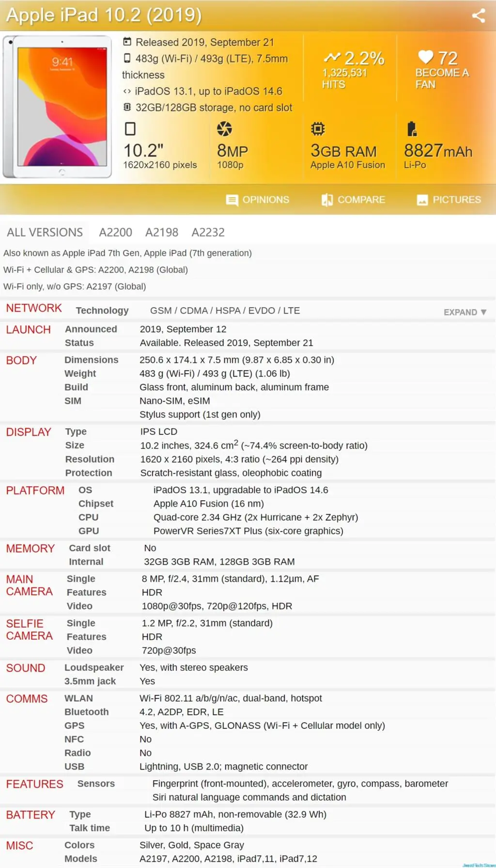
Task: Click the 1,325,531 HITS counter
Action: pyautogui.click(x=344, y=79)
